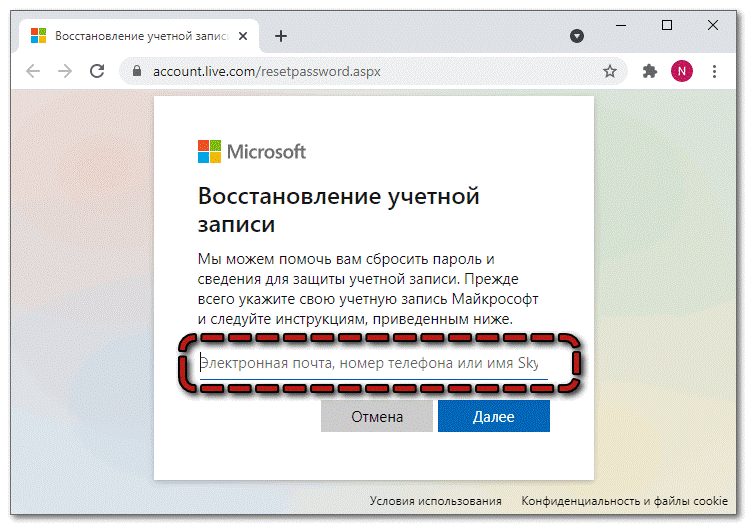Maximize the browser window
Image resolution: width=748 pixels, height=526 pixels.
(x=667, y=25)
